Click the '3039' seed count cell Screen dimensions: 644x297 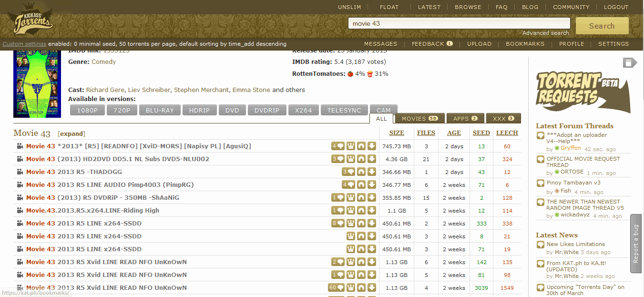(481, 288)
